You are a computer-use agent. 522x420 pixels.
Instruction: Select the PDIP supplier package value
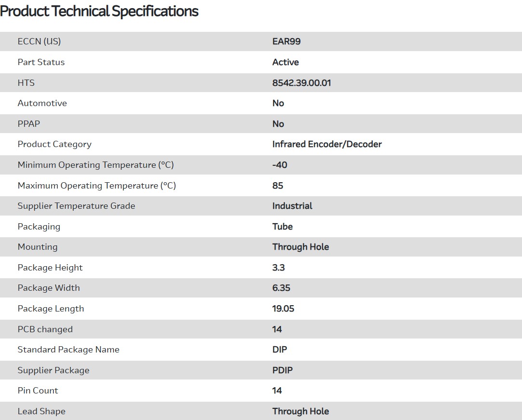(282, 370)
